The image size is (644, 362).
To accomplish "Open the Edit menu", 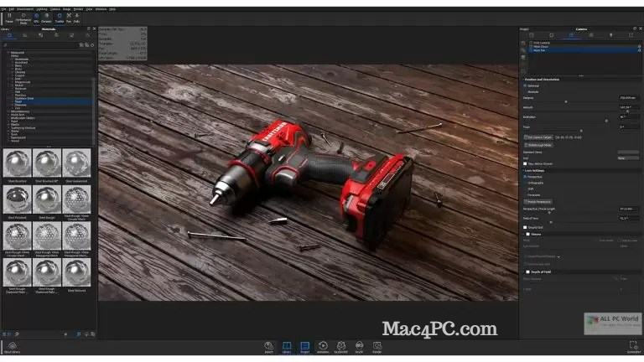I will (12, 9).
